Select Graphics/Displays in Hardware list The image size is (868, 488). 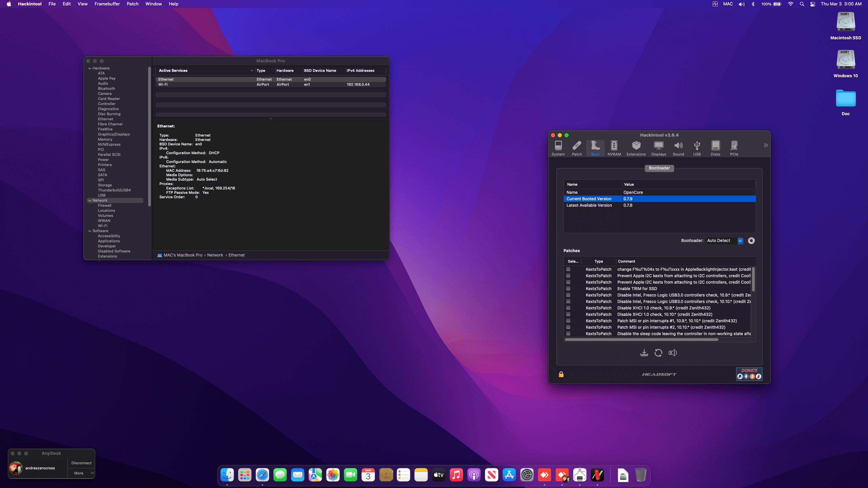[x=114, y=135]
